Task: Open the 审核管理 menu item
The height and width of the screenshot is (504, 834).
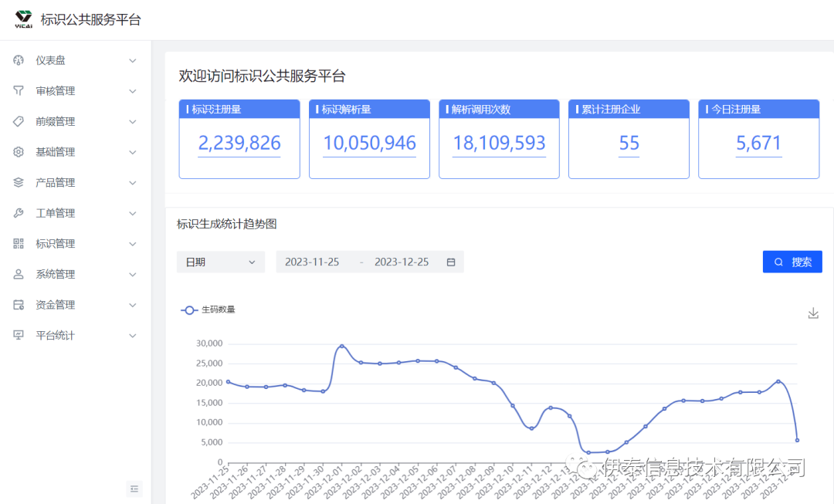Action: point(56,91)
